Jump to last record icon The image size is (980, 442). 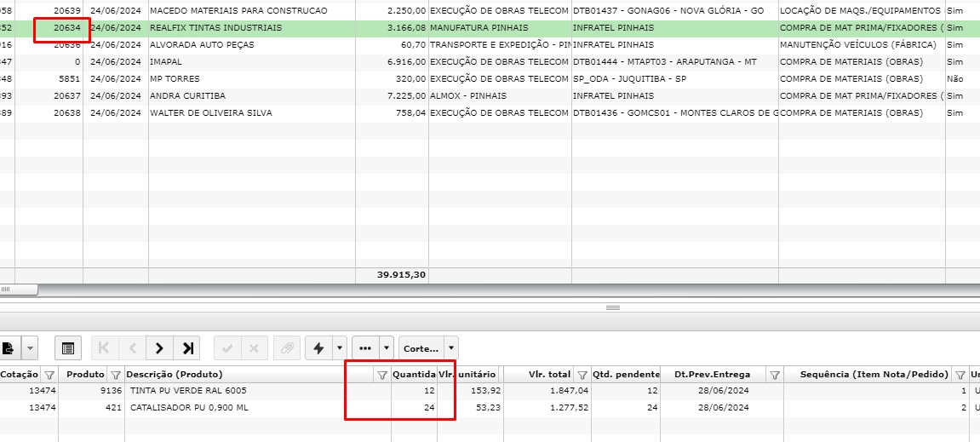[187, 347]
